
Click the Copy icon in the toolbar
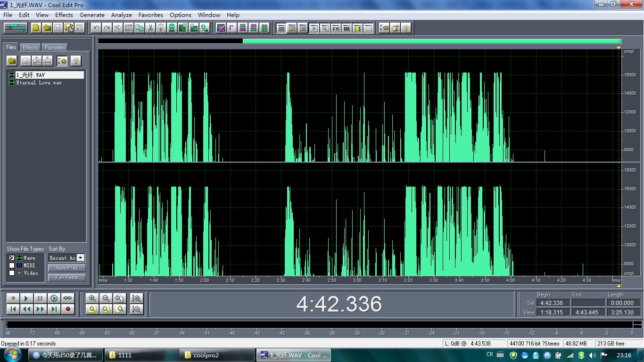pos(140,28)
